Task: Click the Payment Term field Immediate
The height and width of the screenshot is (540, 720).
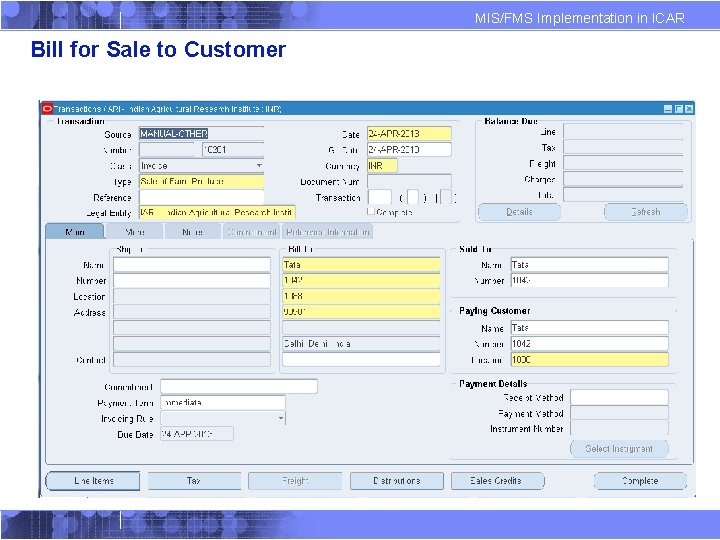Action: point(223,403)
